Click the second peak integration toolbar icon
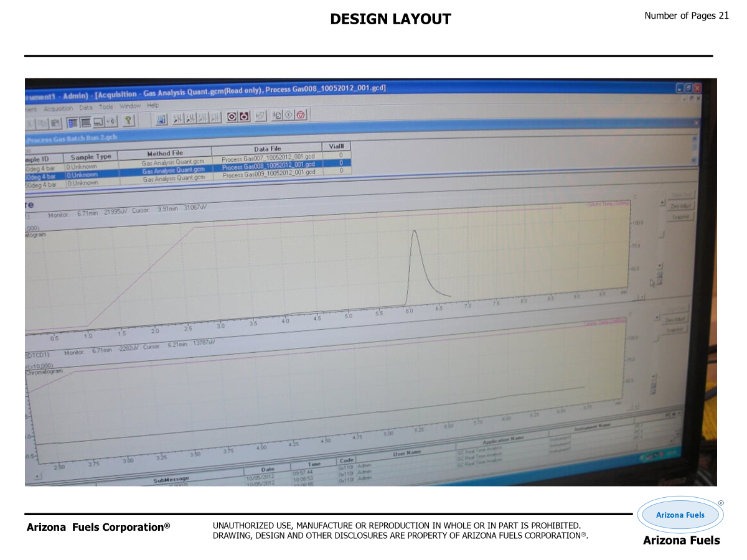The width and height of the screenshot is (747, 560). [x=190, y=118]
